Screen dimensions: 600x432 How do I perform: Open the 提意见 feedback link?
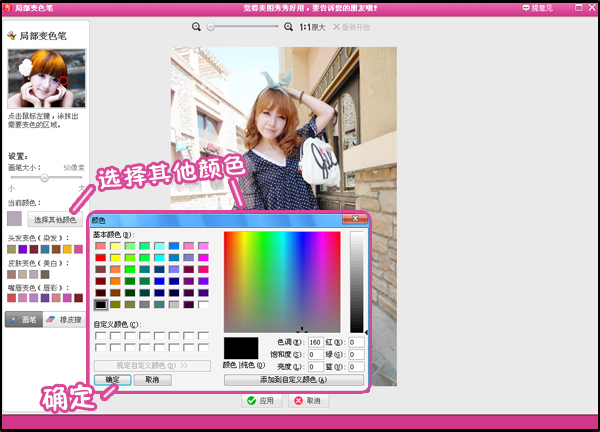(540, 8)
